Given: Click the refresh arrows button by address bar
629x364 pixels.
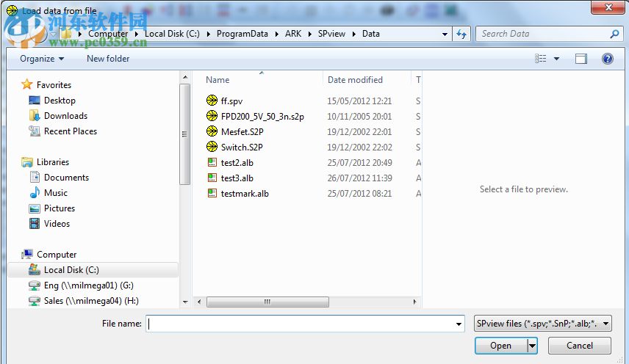Looking at the screenshot, I should tap(461, 34).
